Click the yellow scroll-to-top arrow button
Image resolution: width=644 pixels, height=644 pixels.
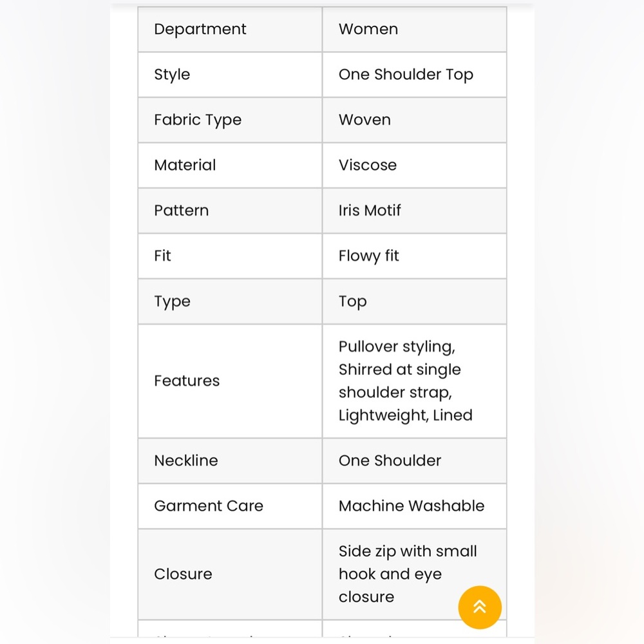pos(479,607)
